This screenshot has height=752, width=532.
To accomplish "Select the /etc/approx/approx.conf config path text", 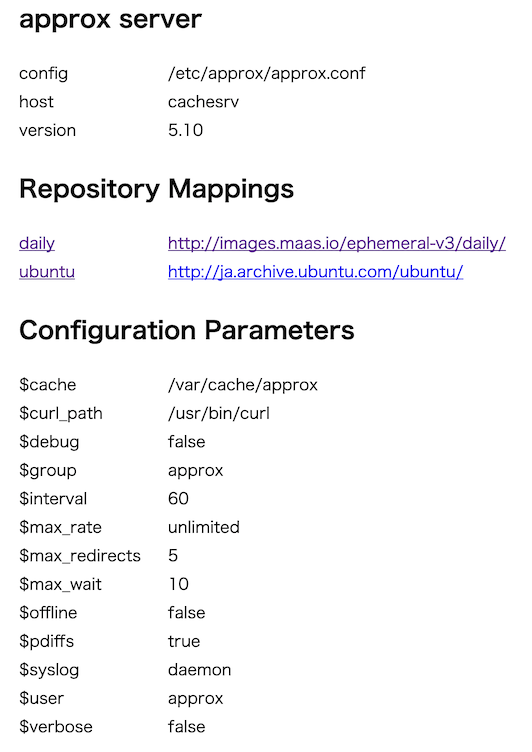I will (267, 73).
